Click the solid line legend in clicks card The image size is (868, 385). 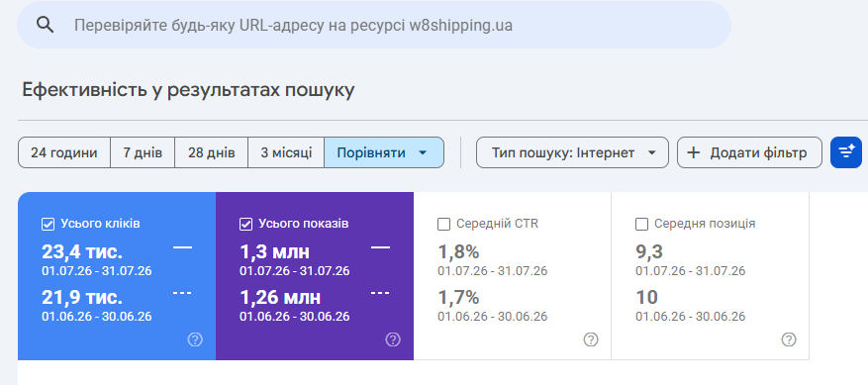(x=183, y=247)
